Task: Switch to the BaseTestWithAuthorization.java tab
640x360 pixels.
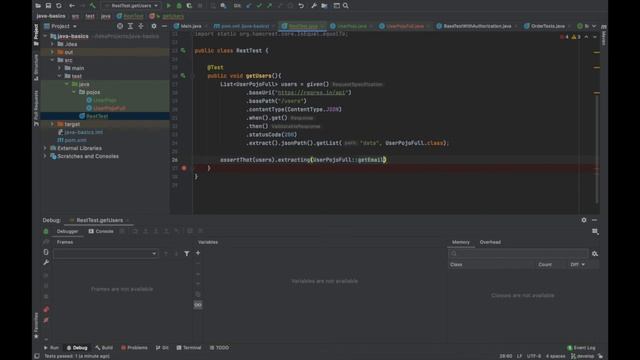Action: 477,26
